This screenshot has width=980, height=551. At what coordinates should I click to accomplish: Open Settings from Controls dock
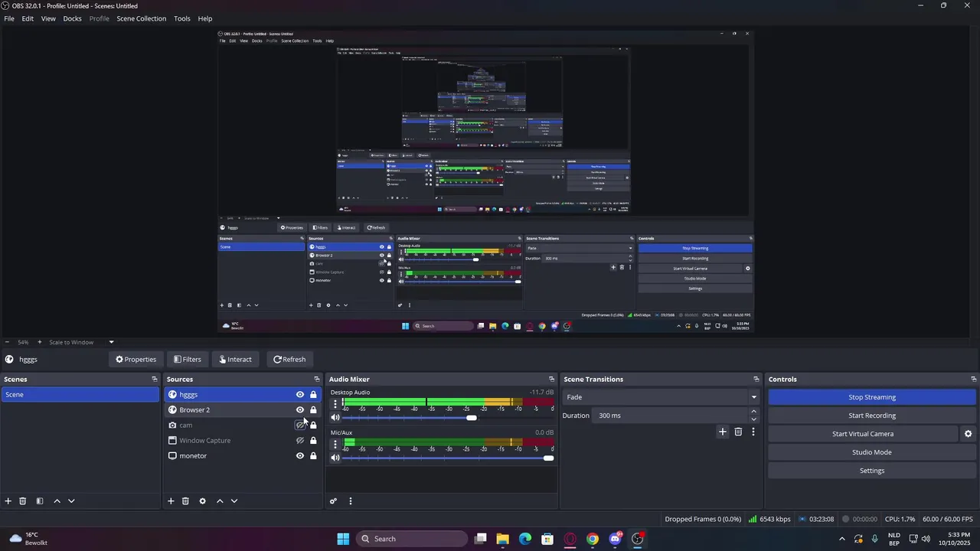[x=872, y=471]
